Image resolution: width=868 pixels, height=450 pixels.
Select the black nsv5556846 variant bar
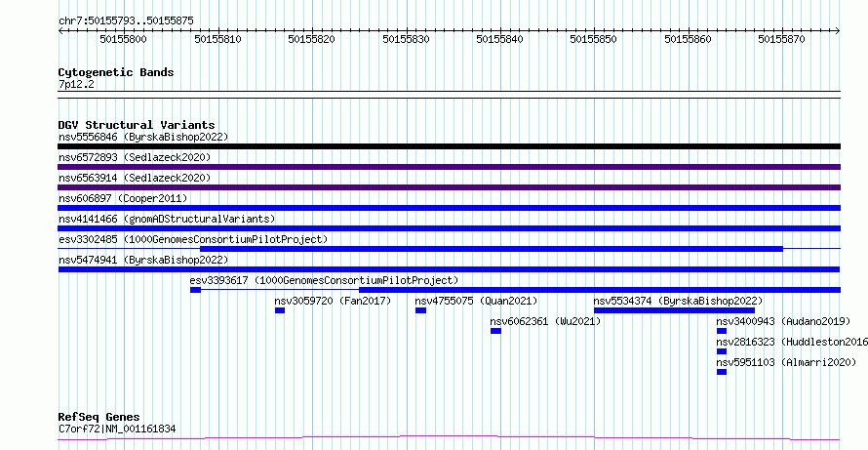[x=449, y=146]
